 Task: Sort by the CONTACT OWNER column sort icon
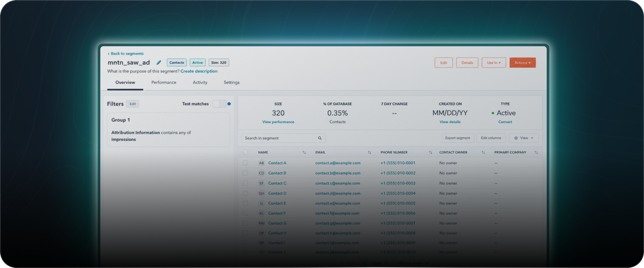[483, 152]
